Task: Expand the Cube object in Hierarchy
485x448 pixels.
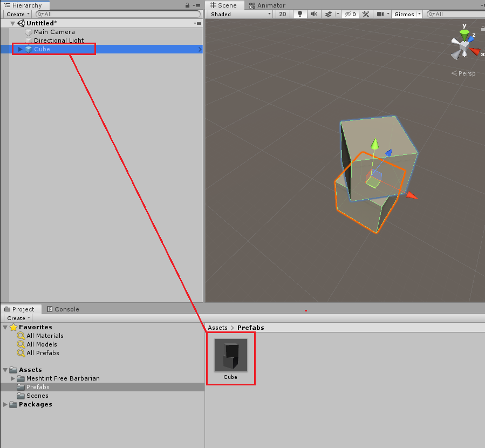Action: (x=20, y=49)
